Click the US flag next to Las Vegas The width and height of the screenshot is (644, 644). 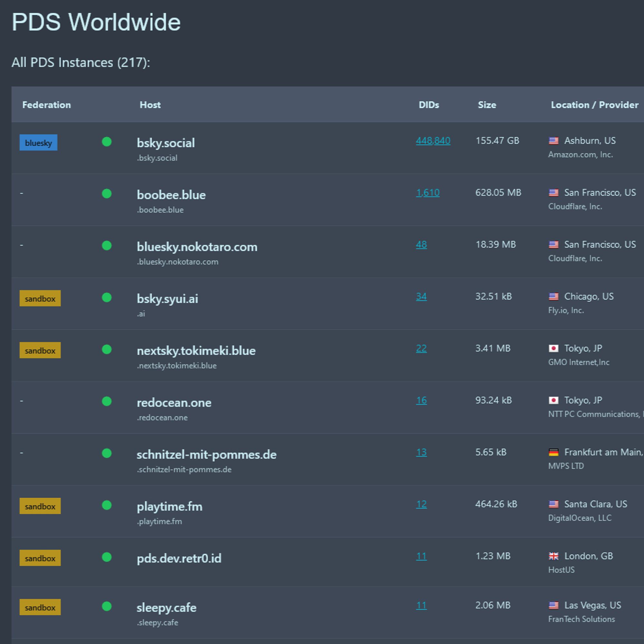(554, 605)
